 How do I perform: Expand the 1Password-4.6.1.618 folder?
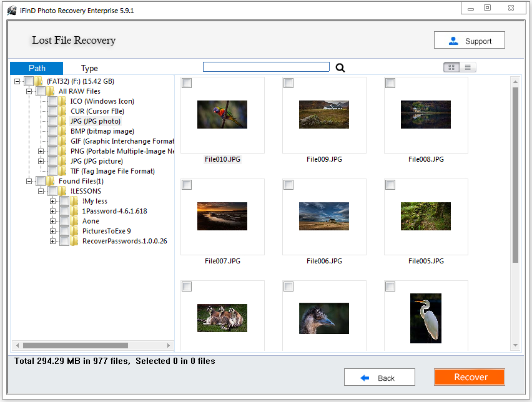tap(52, 211)
